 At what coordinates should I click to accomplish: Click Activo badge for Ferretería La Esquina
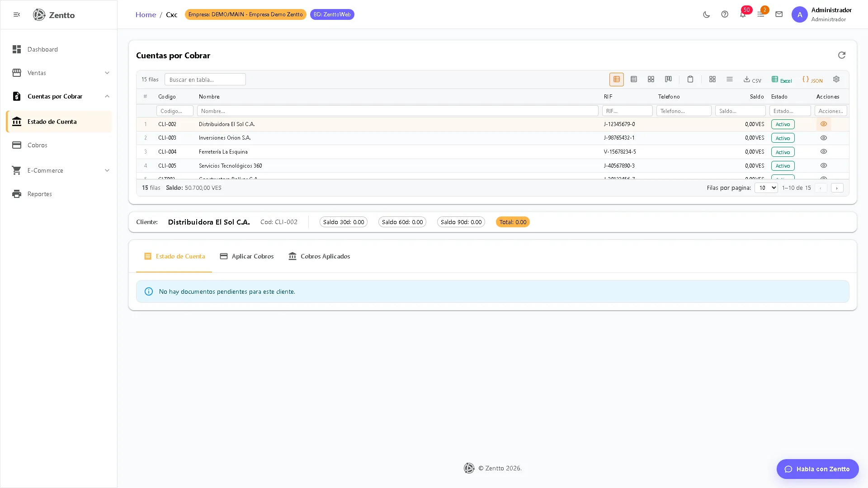pyautogui.click(x=783, y=152)
